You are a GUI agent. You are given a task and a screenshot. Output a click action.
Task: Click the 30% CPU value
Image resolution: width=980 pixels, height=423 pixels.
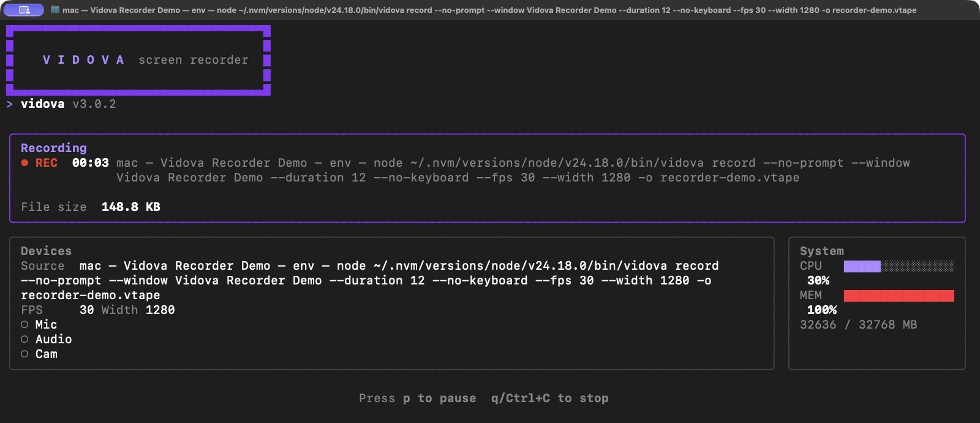click(x=818, y=281)
